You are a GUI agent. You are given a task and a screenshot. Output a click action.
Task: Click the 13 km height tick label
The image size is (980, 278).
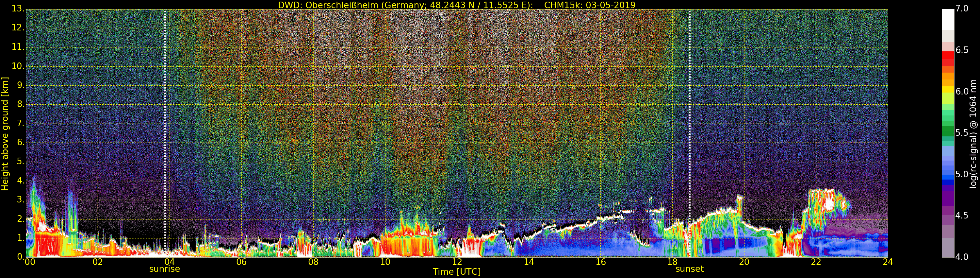pos(18,9)
